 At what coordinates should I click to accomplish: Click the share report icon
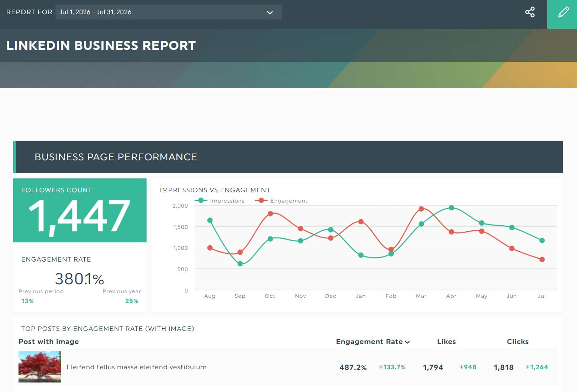coord(530,12)
